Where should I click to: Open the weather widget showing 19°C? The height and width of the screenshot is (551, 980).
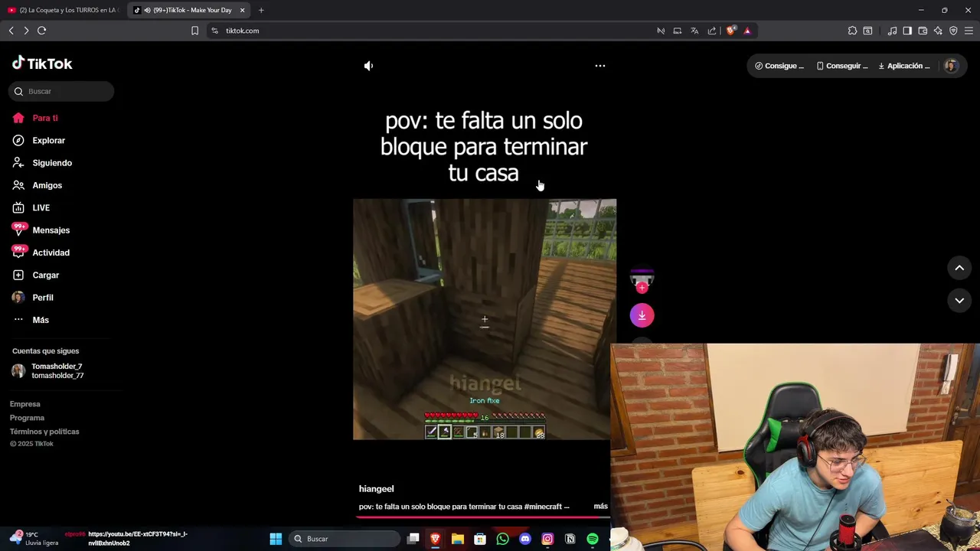pyautogui.click(x=34, y=538)
